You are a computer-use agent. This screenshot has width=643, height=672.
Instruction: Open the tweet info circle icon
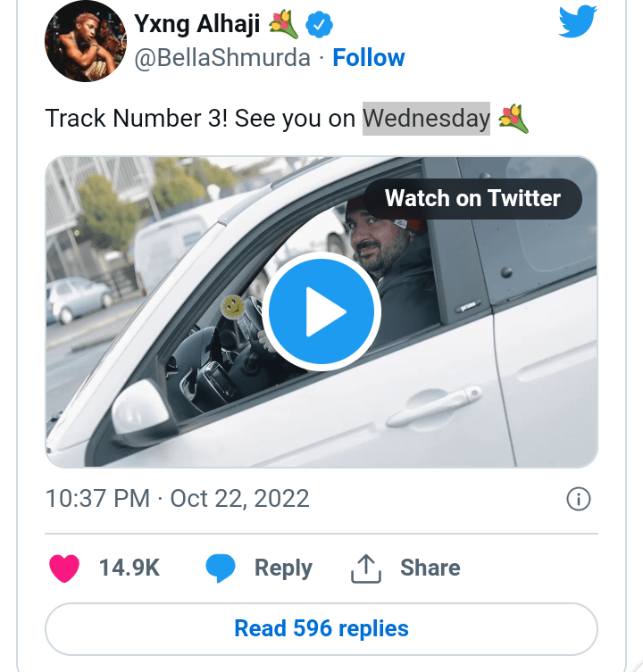pyautogui.click(x=579, y=499)
